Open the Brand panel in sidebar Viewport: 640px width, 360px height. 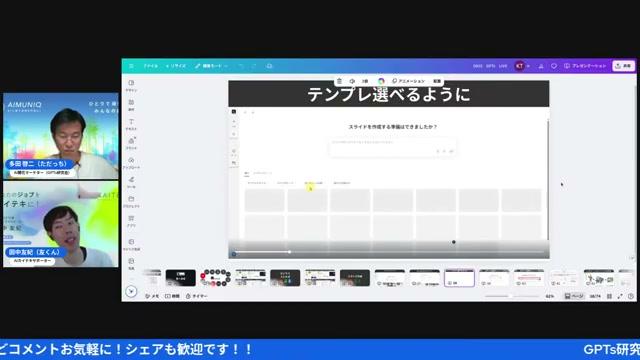point(131,143)
